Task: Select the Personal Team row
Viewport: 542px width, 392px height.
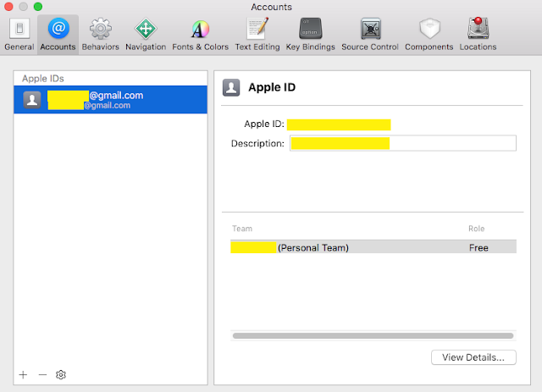Action: pos(373,247)
